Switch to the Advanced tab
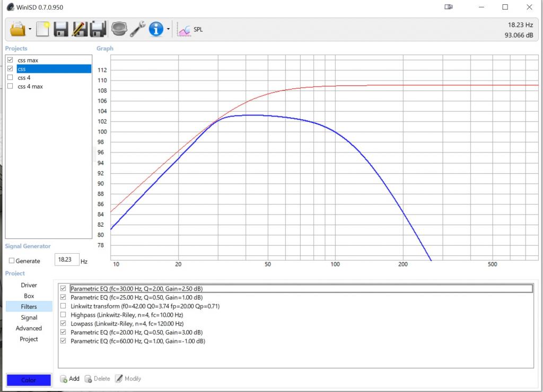Image resolution: width=543 pixels, height=392 pixels. [29, 328]
